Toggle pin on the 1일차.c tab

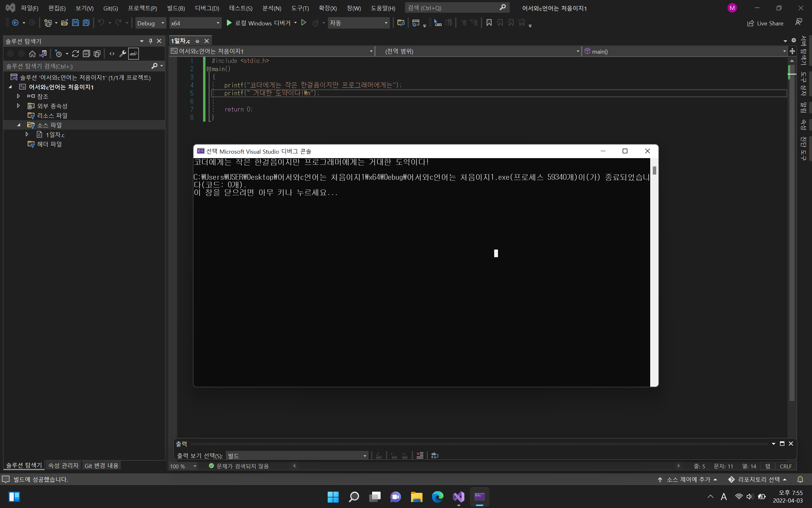tap(197, 41)
